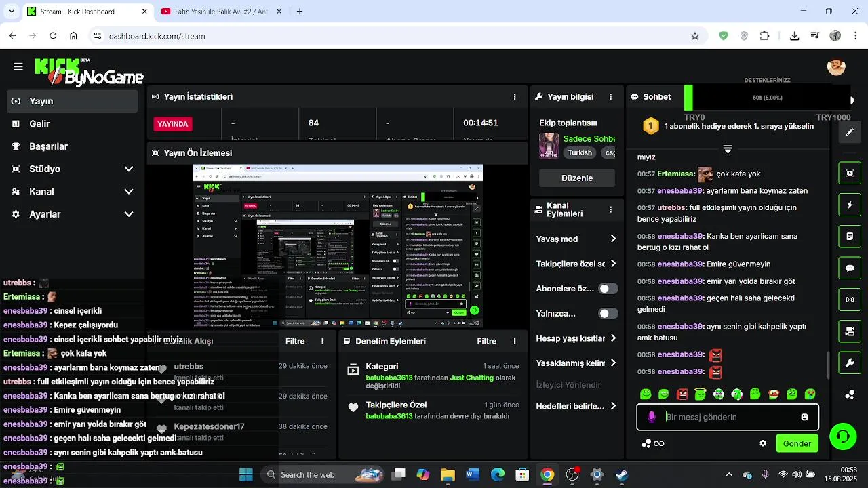Click the chat bubble icon in right sidebar
Viewport: 868px width, 488px height.
850,268
